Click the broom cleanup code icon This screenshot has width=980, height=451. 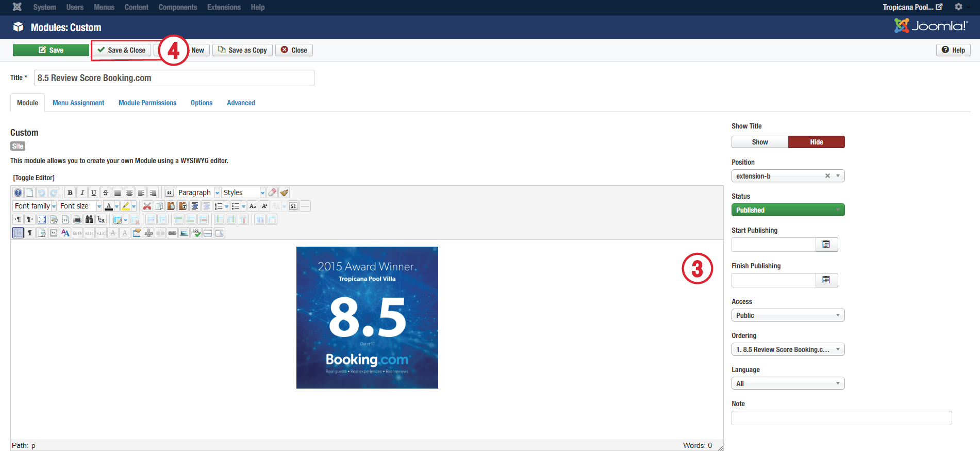point(284,192)
